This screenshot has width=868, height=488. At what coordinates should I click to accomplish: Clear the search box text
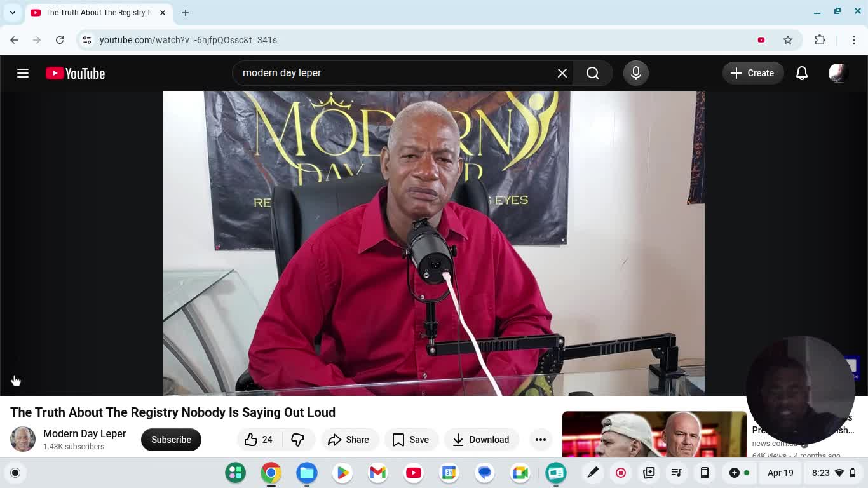562,73
